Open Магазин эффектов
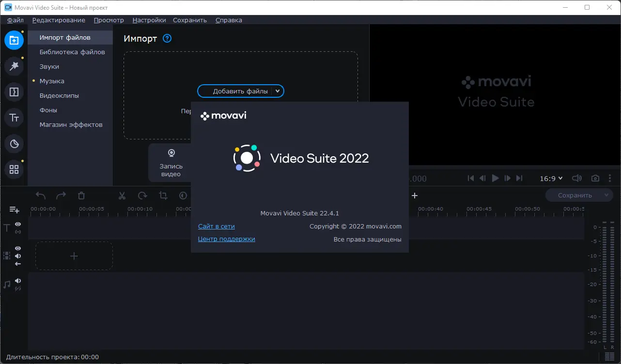 tap(70, 124)
